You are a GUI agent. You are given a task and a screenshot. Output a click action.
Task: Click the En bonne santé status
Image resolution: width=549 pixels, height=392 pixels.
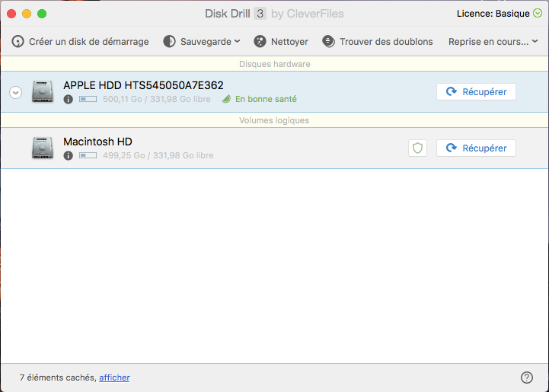point(266,100)
